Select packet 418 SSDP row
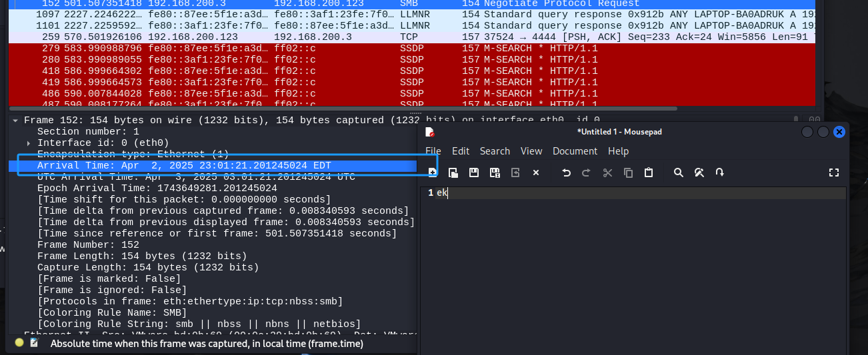 coord(411,71)
